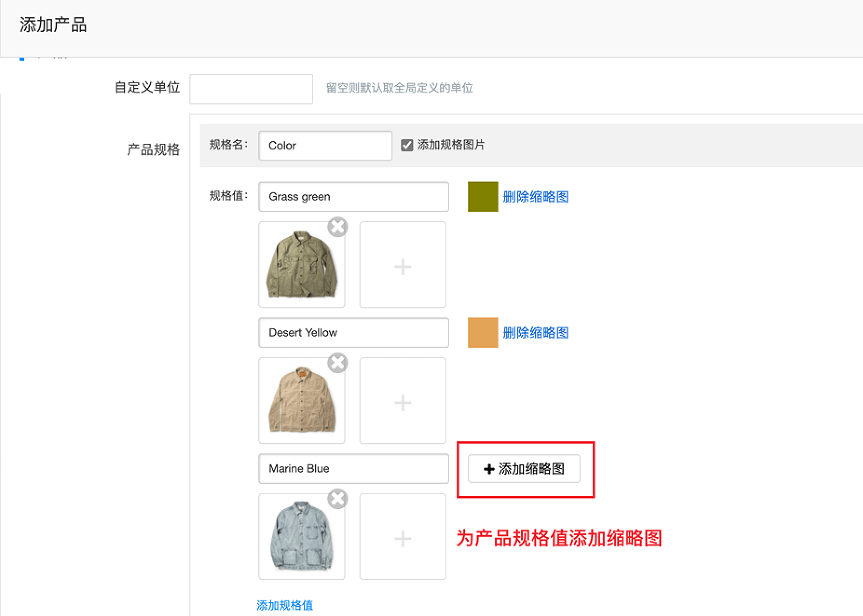Delete the Marine Blue jacket photo using its X
863x616 pixels.
tap(337, 499)
